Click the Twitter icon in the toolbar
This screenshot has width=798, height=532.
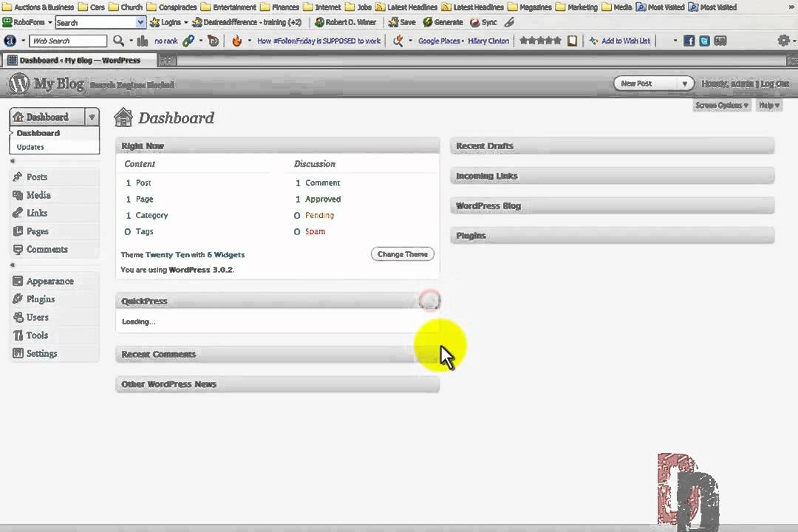pyautogui.click(x=704, y=41)
